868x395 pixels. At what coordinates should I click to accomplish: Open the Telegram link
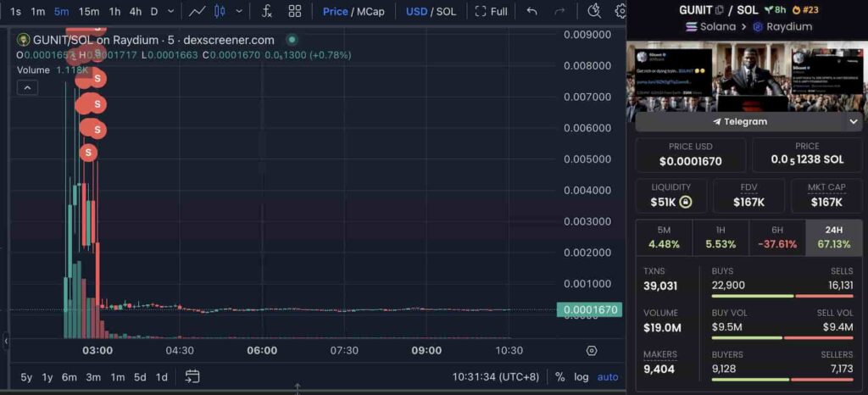739,121
